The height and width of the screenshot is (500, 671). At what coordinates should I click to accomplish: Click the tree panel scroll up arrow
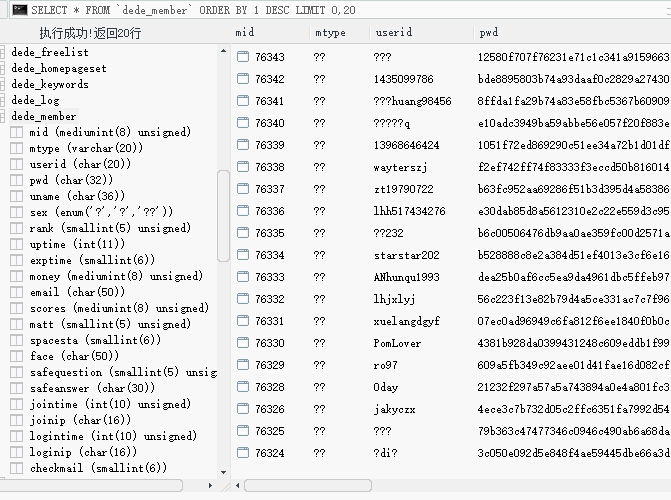[223, 51]
